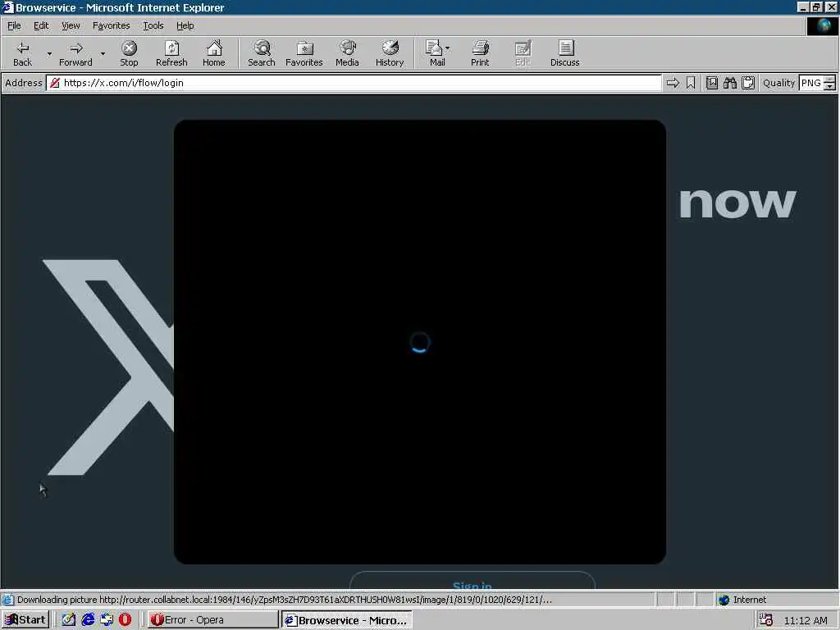
Task: Click the bookmarks book icon
Action: 711,83
